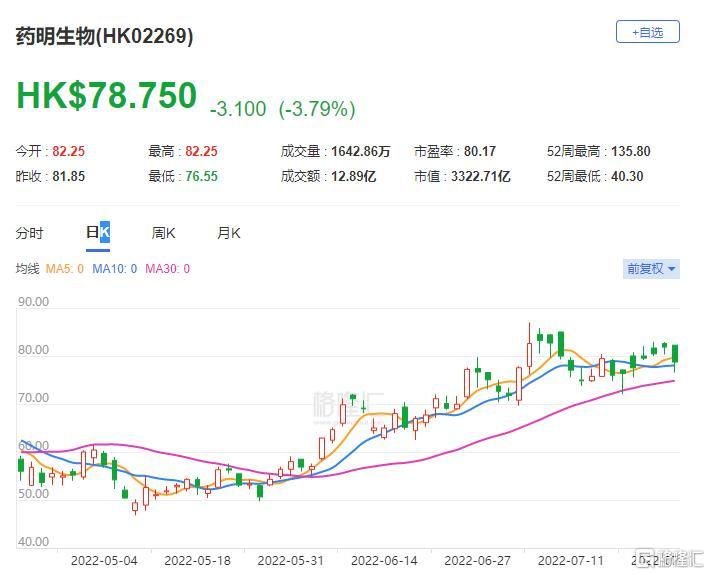Open the 周K chart tab

[x=163, y=233]
